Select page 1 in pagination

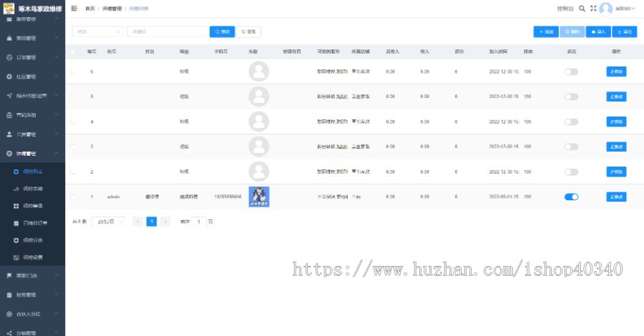(152, 222)
